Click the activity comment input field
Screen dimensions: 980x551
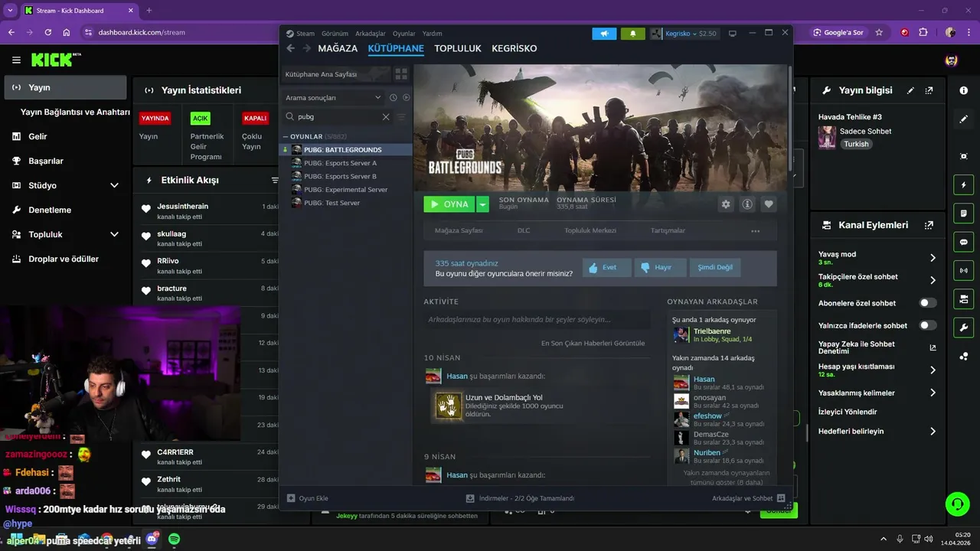tap(537, 320)
